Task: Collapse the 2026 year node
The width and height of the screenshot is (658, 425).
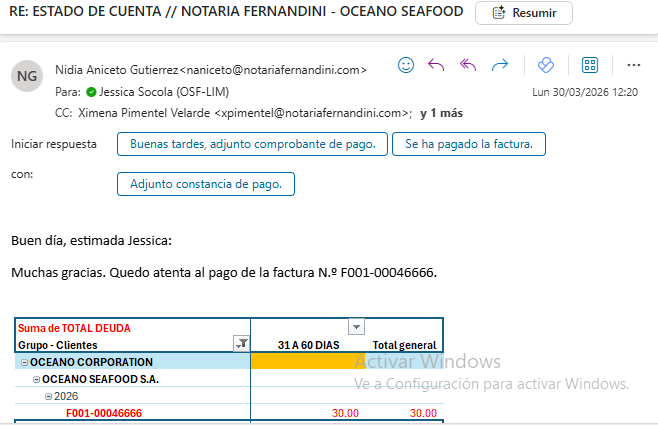Action: pyautogui.click(x=48, y=396)
